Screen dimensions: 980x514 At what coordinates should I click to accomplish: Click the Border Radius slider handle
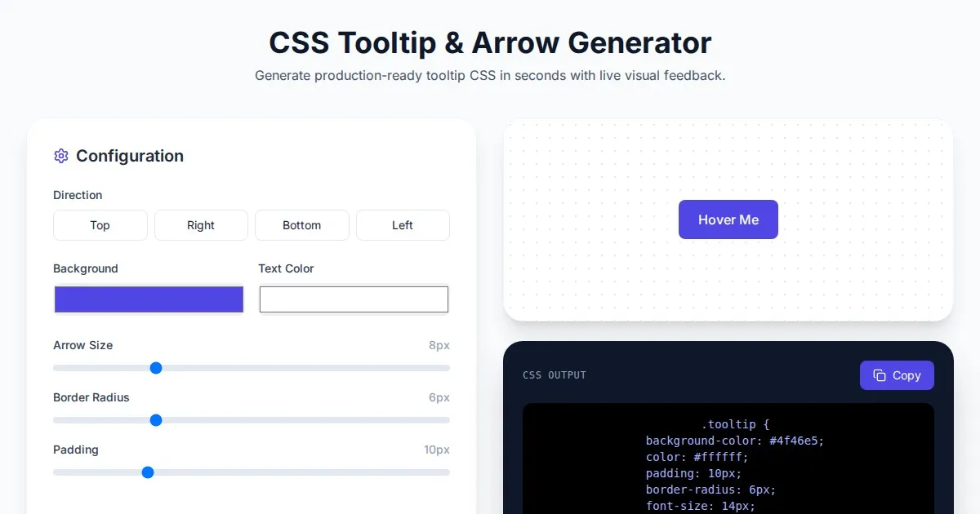pos(156,420)
